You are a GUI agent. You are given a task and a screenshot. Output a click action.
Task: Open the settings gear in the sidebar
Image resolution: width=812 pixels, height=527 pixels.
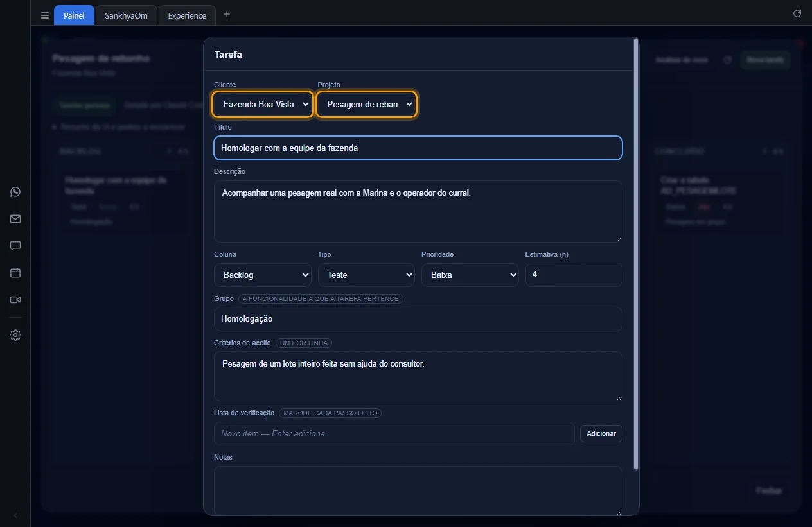(x=15, y=335)
